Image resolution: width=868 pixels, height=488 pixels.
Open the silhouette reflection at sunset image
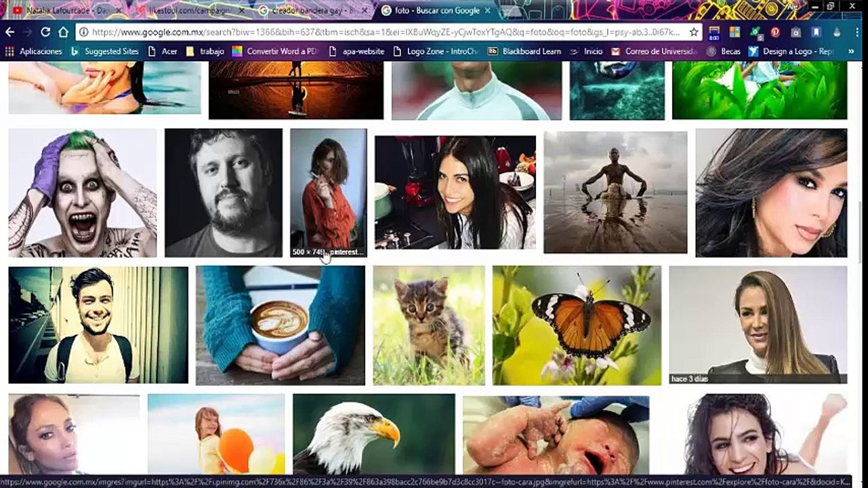pyautogui.click(x=296, y=90)
